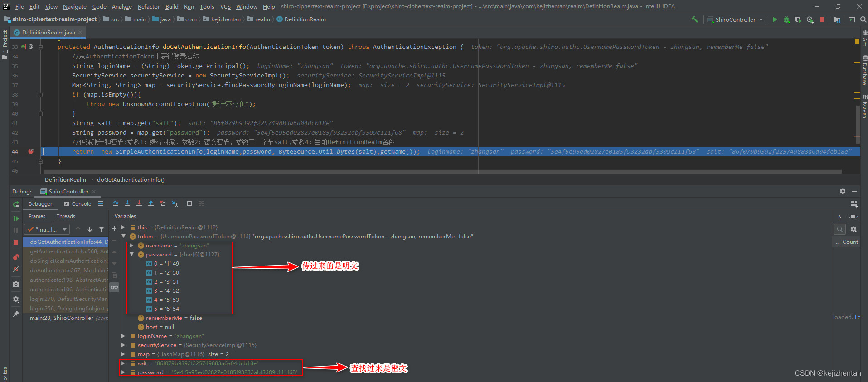View breakpoints with the red circles icon
868x382 pixels.
click(16, 257)
